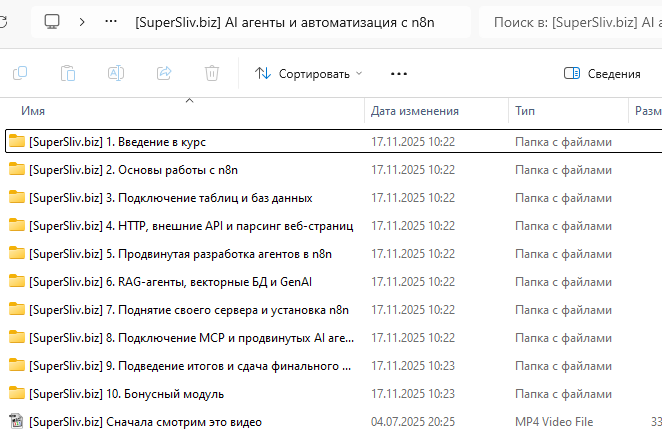Click date cell of "10. Бонусный модуль"
Screen dimensions: 662x444
(x=413, y=394)
